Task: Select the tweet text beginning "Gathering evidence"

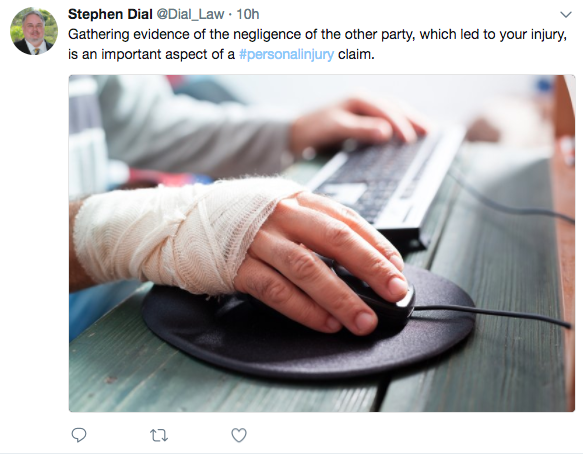Action: [x=317, y=44]
